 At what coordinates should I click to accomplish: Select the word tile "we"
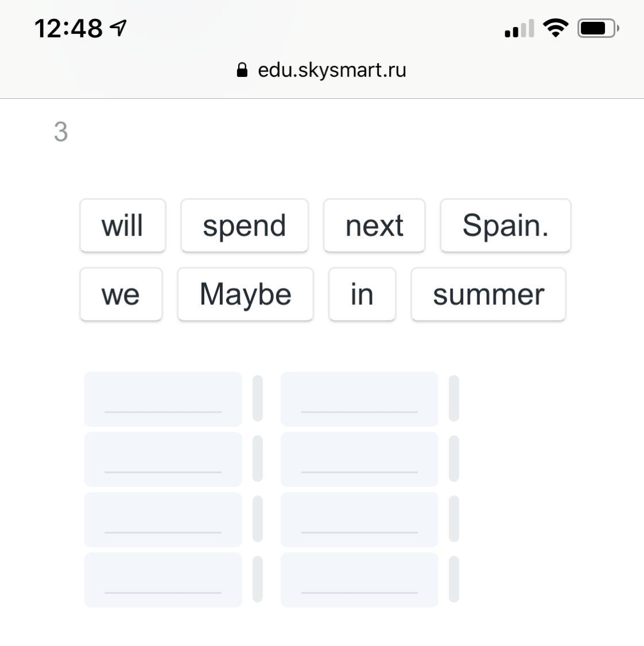pyautogui.click(x=121, y=295)
